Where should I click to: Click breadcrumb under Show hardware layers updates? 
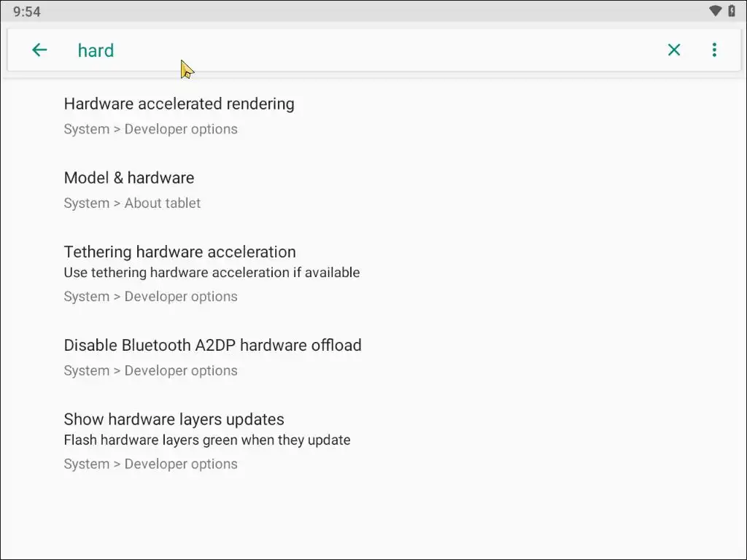[x=150, y=464]
